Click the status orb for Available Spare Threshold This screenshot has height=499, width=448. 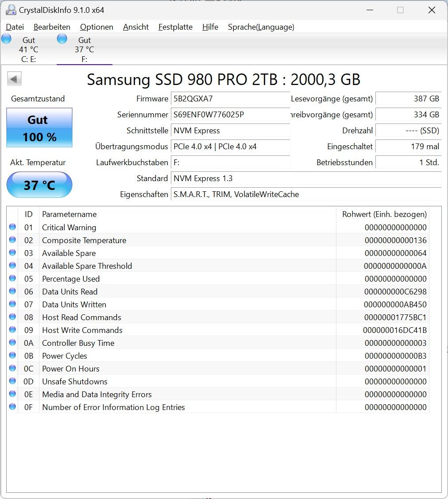12,265
